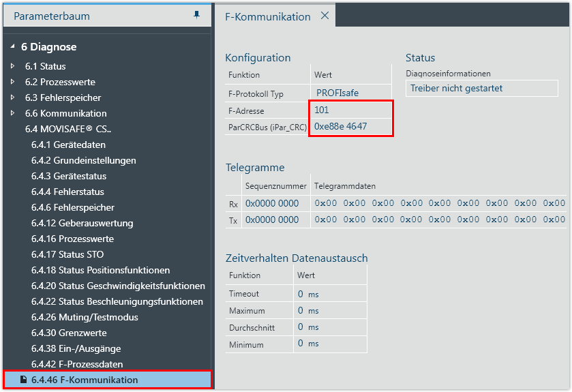This screenshot has height=392, width=572.
Task: Switch to the F-Kommunikation tab
Action: (267, 16)
